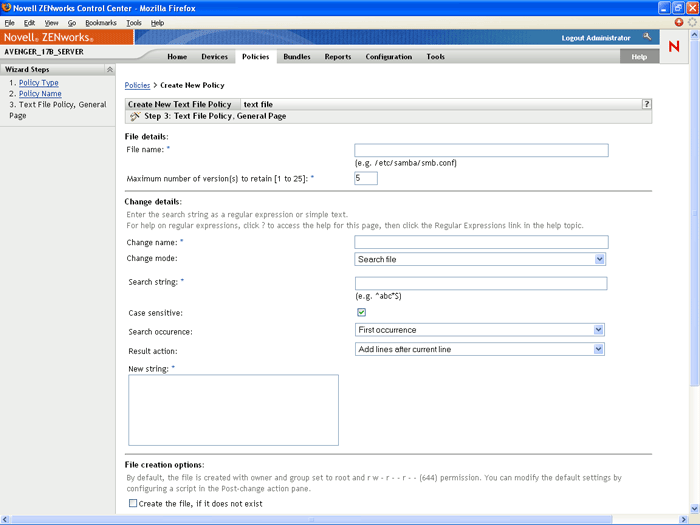Click the vertical scrollbar down arrow
This screenshot has height=525, width=700.
(x=694, y=508)
